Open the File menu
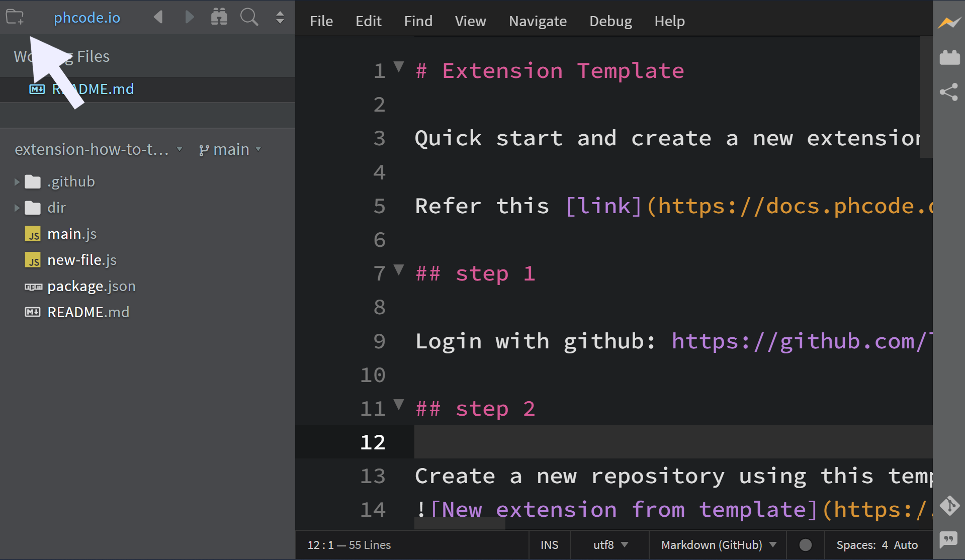 point(321,21)
